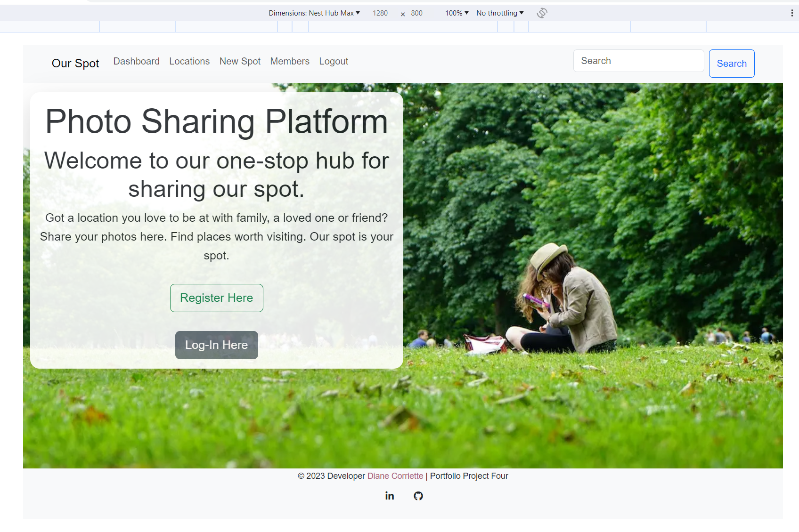Click the Portfolio Project Four footer text

[x=469, y=476]
